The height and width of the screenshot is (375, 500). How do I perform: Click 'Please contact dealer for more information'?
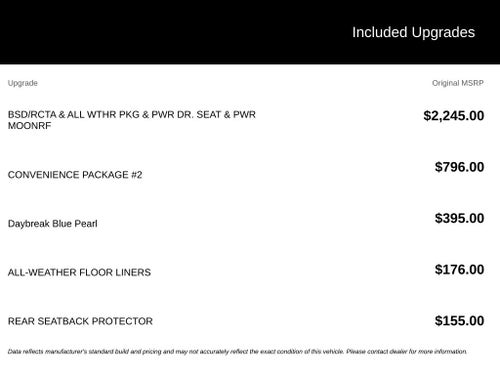[406, 351]
